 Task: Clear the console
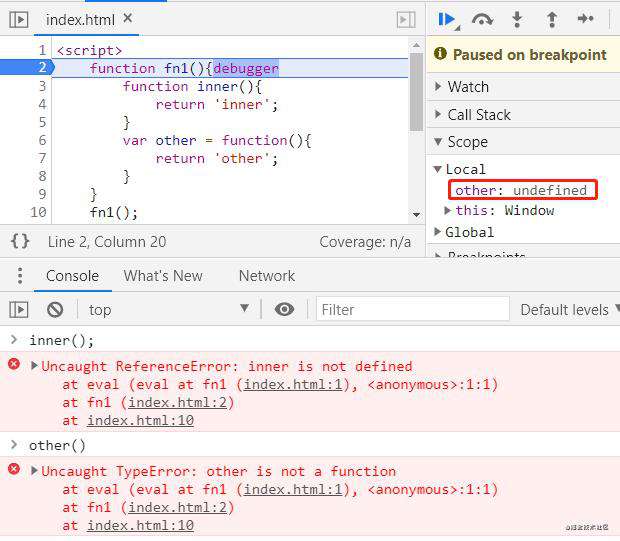tap(55, 310)
